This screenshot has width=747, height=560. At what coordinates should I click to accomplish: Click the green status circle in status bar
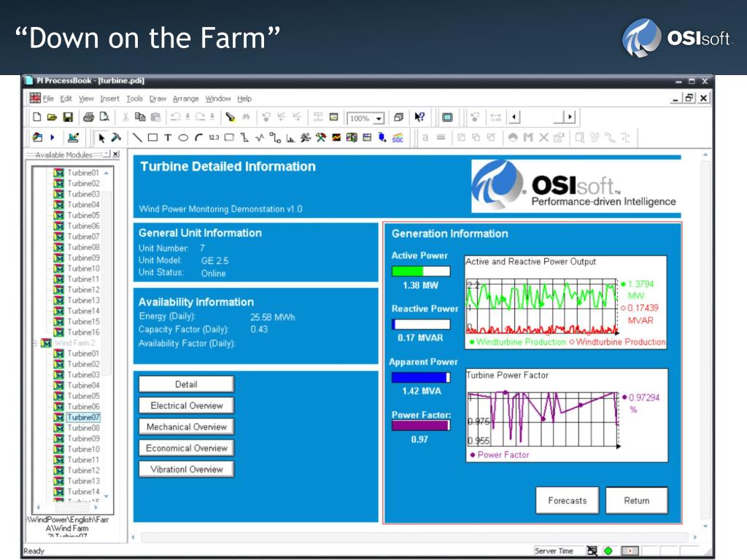[x=608, y=551]
